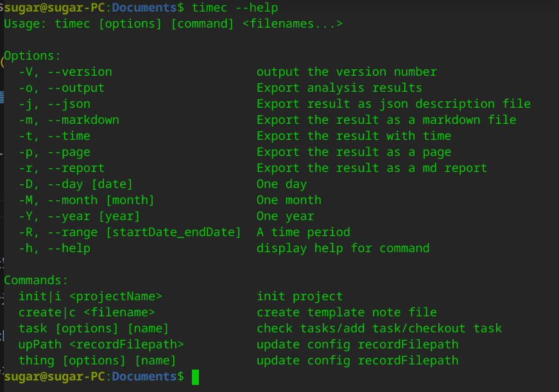Image resolution: width=559 pixels, height=392 pixels.
Task: Select the 'create|c <filename>' command
Action: click(x=87, y=312)
